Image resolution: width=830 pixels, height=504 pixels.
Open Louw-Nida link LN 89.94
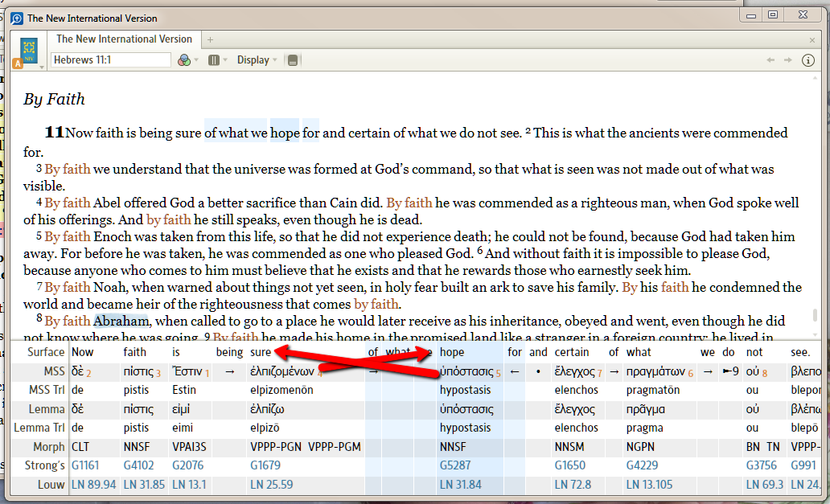pyautogui.click(x=93, y=485)
